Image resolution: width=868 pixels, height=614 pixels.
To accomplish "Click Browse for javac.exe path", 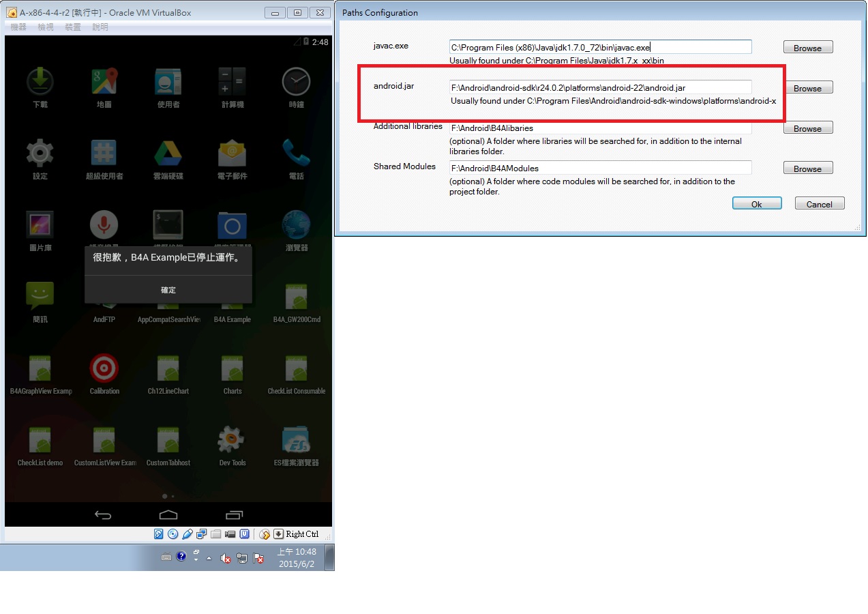I will click(808, 48).
